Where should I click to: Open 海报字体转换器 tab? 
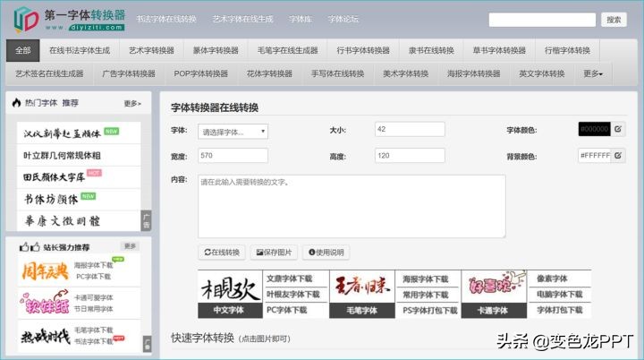pos(473,74)
